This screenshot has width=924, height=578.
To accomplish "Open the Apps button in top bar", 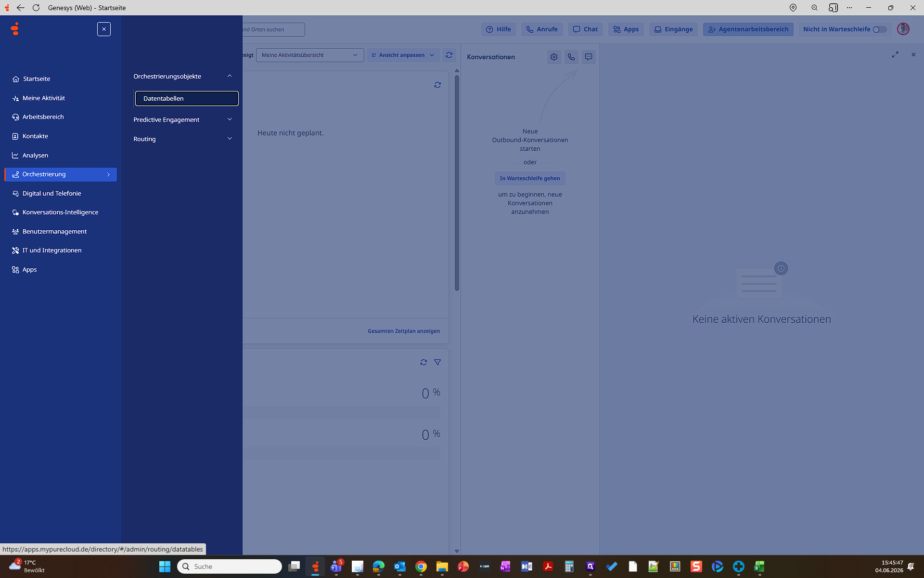I will tap(626, 29).
